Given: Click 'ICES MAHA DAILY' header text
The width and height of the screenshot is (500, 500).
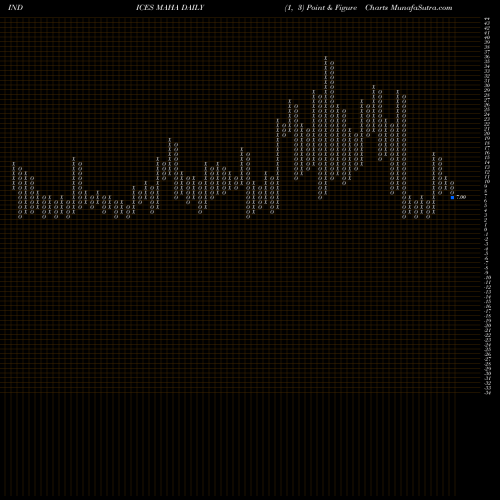Looking at the screenshot, I should (170, 8).
